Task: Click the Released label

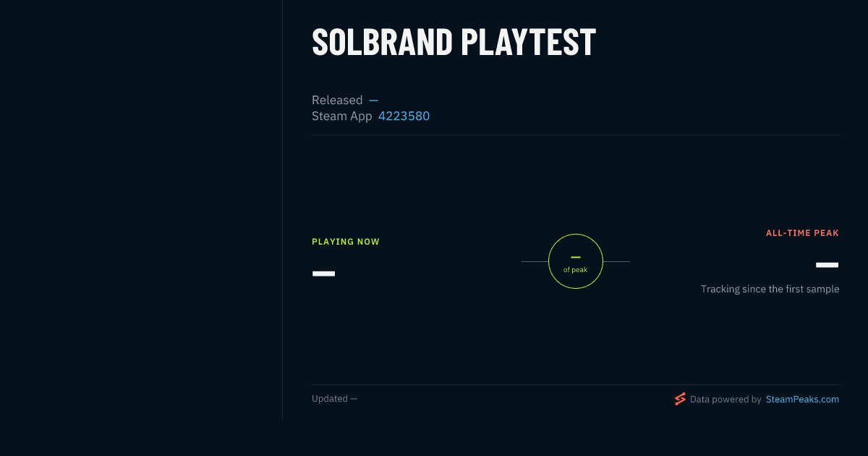Action: pos(337,100)
